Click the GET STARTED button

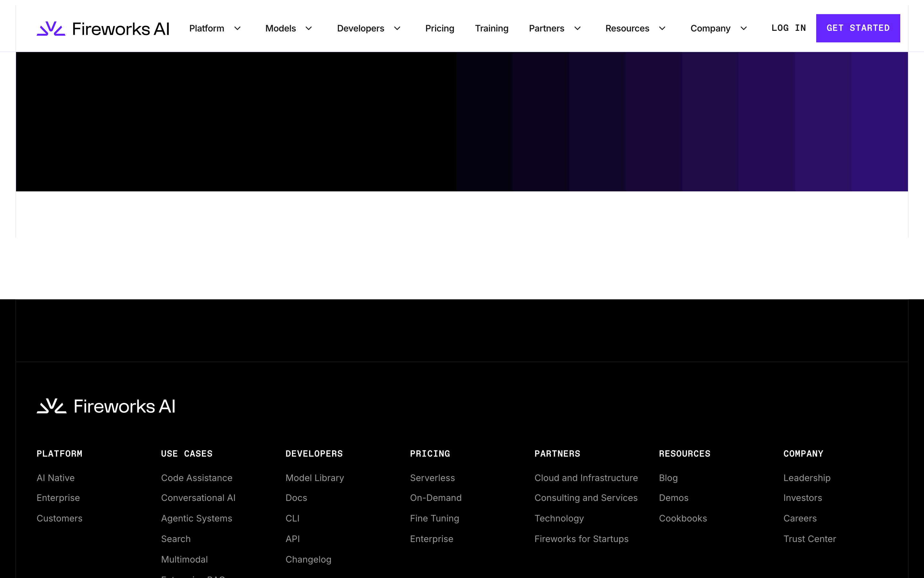858,28
